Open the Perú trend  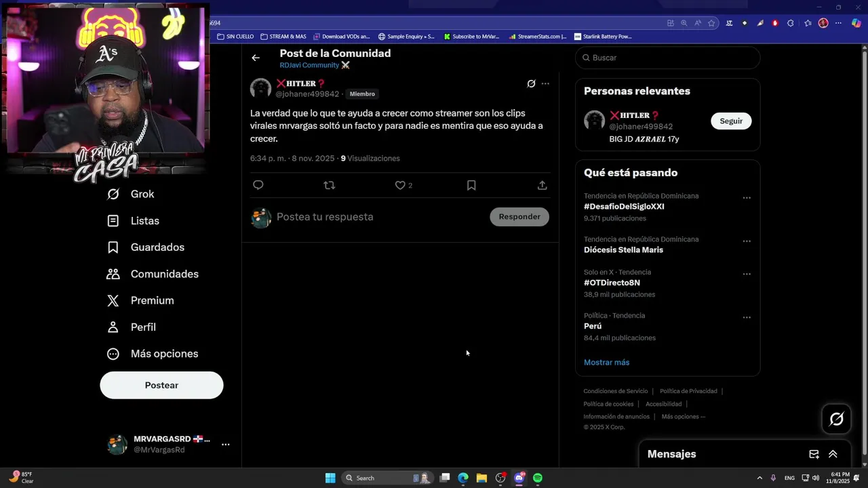pos(593,326)
